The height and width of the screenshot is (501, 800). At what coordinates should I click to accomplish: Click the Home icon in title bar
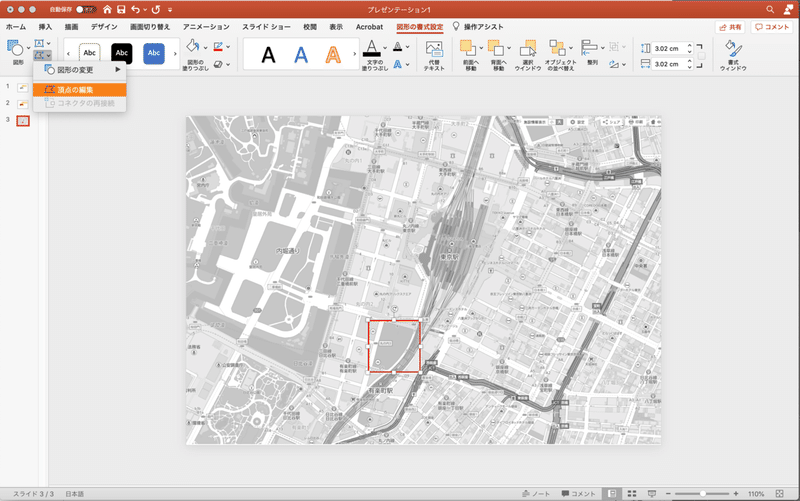click(x=107, y=9)
